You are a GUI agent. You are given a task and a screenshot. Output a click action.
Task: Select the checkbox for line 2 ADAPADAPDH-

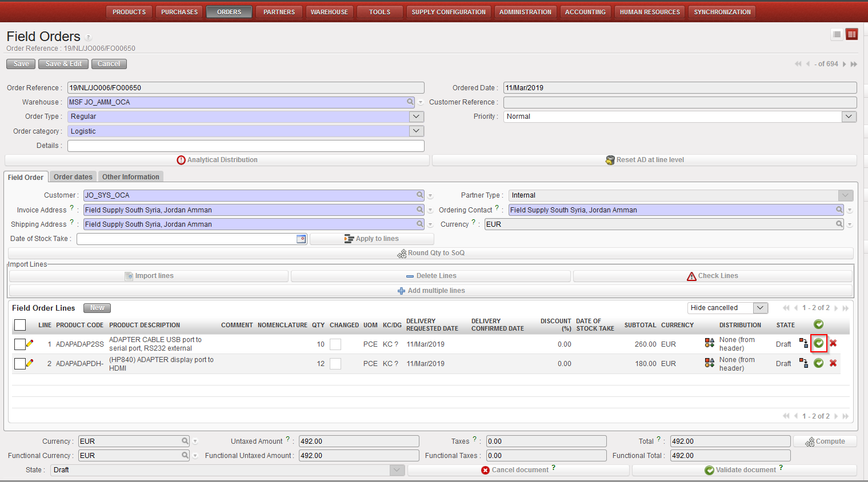(20, 364)
